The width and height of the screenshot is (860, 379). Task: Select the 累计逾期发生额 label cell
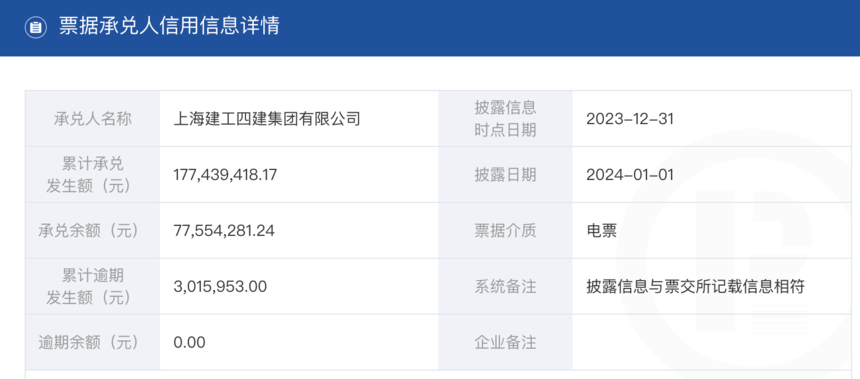click(x=93, y=286)
